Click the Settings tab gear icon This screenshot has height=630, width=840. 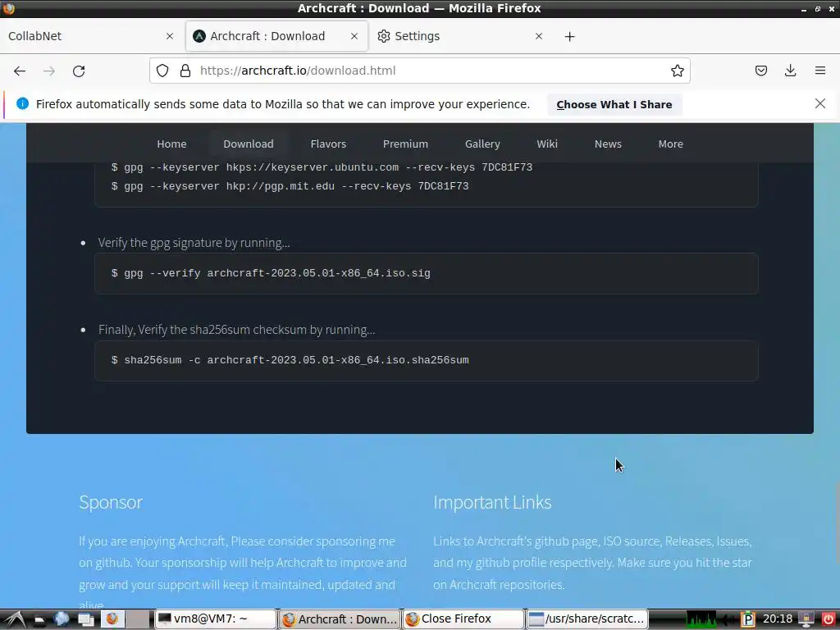[384, 36]
